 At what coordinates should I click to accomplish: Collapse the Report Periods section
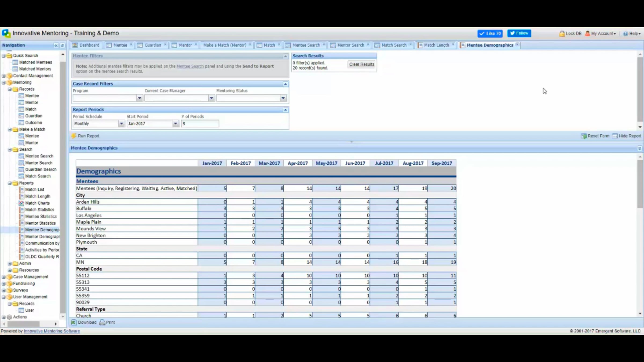tap(286, 110)
